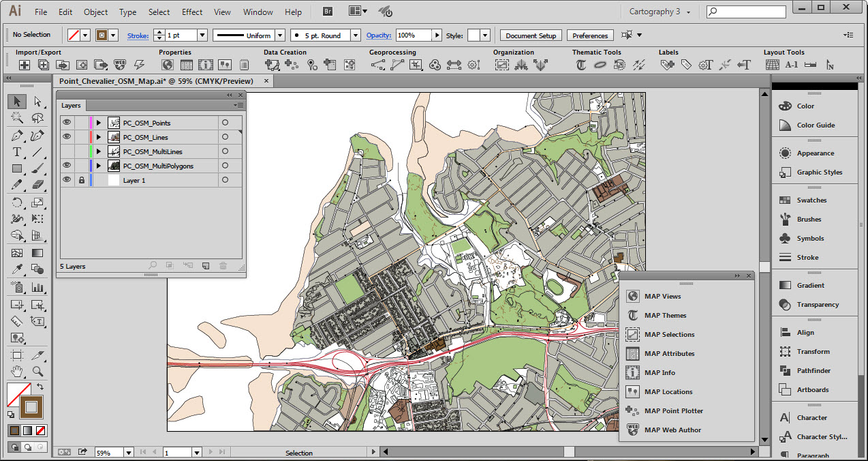Open the Effect menu
This screenshot has height=461, width=868.
(192, 12)
